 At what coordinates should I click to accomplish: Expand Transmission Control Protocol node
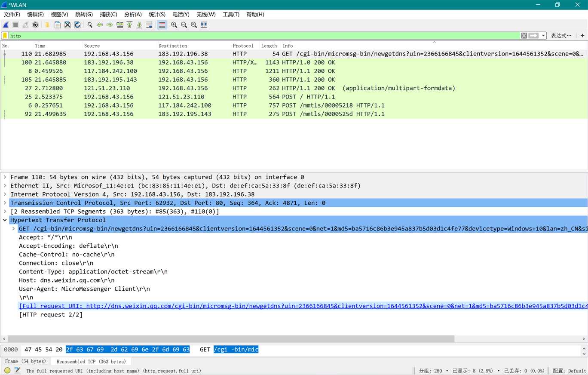(5, 203)
